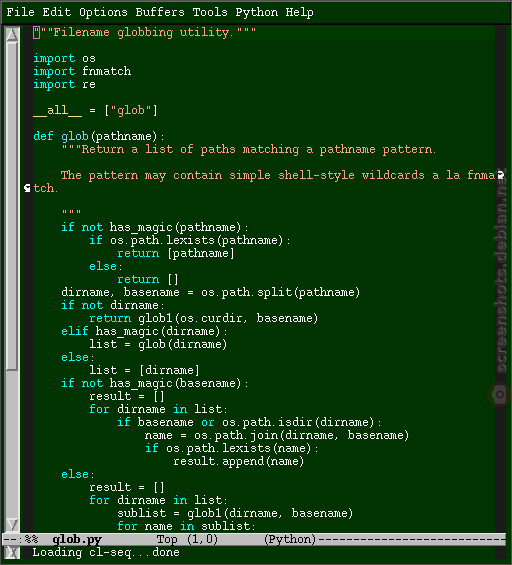Click the (Python) major mode indicator

point(290,539)
